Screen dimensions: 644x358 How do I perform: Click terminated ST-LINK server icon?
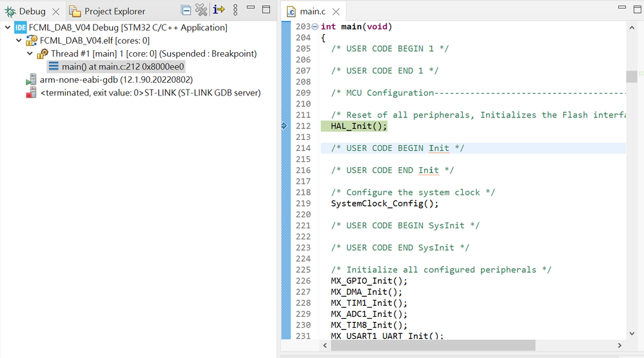click(x=31, y=93)
